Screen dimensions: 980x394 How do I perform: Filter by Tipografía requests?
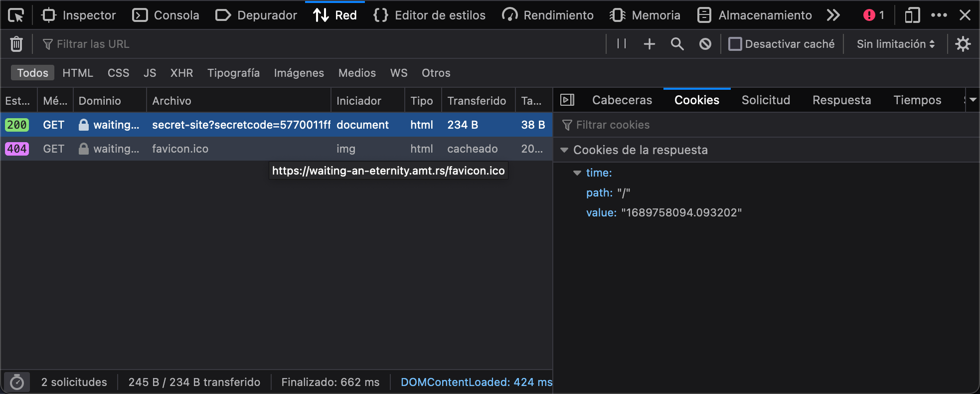tap(234, 73)
